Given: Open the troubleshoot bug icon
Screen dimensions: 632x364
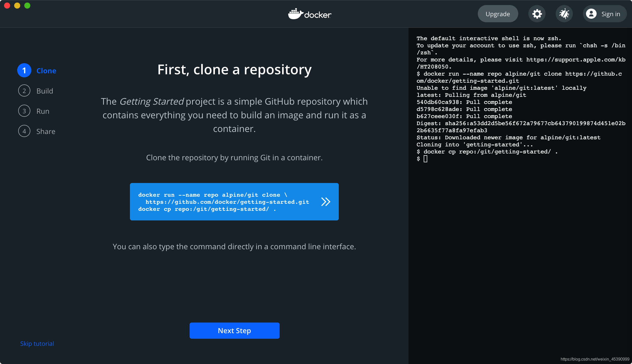Looking at the screenshot, I should point(564,14).
